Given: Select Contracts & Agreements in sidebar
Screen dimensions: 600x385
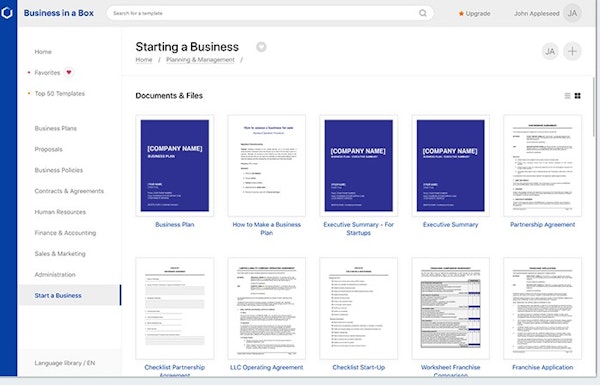Looking at the screenshot, I should [69, 191].
